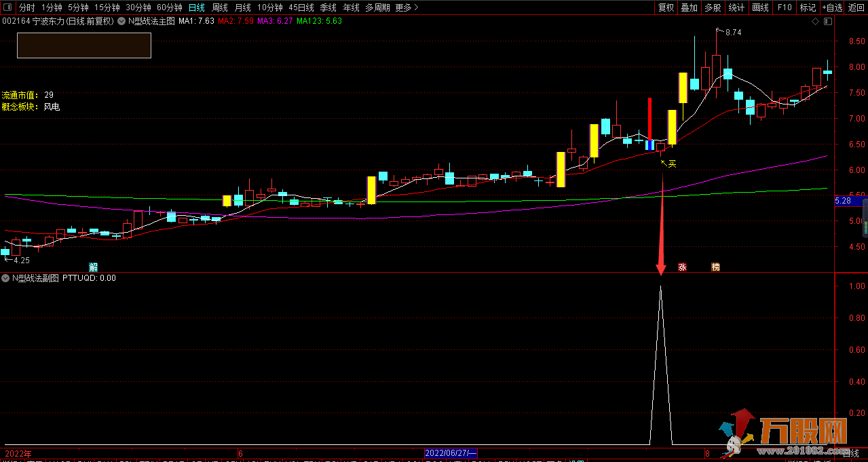The height and width of the screenshot is (462, 868).
Task: Click the cyan 解 marker icon
Action: point(94,267)
